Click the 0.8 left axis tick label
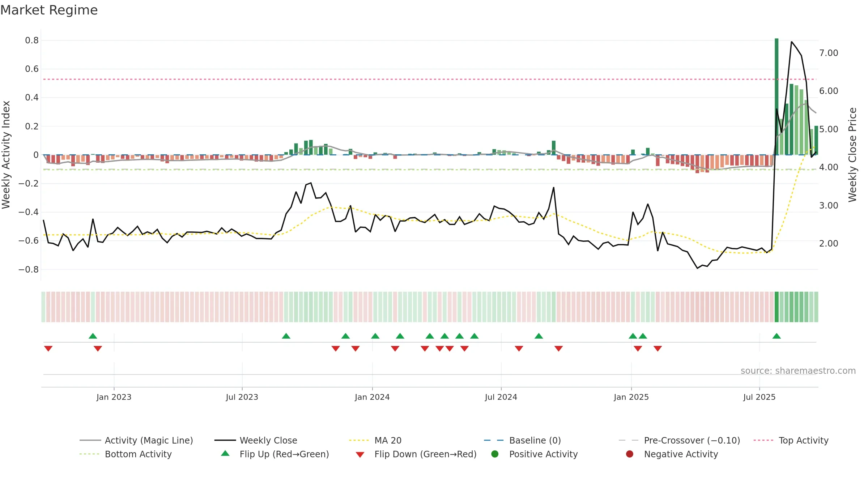Viewport: 868px width, 488px height. 32,40
